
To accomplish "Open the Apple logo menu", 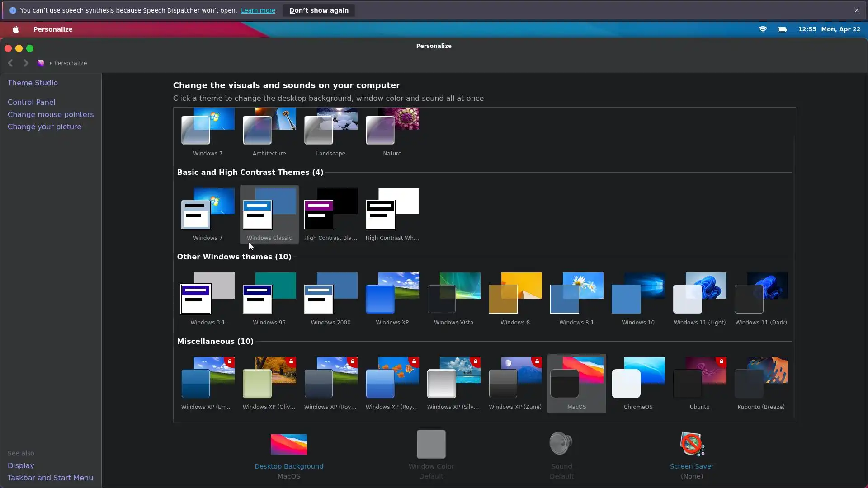I will (16, 29).
